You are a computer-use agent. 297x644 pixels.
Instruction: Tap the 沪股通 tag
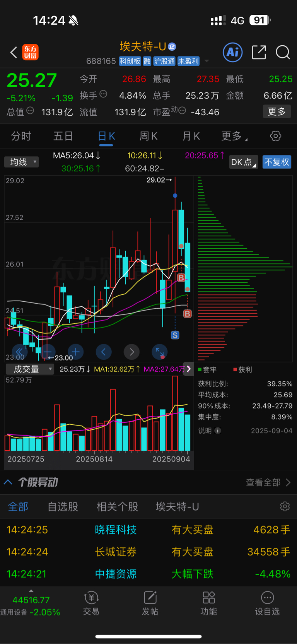tap(164, 61)
